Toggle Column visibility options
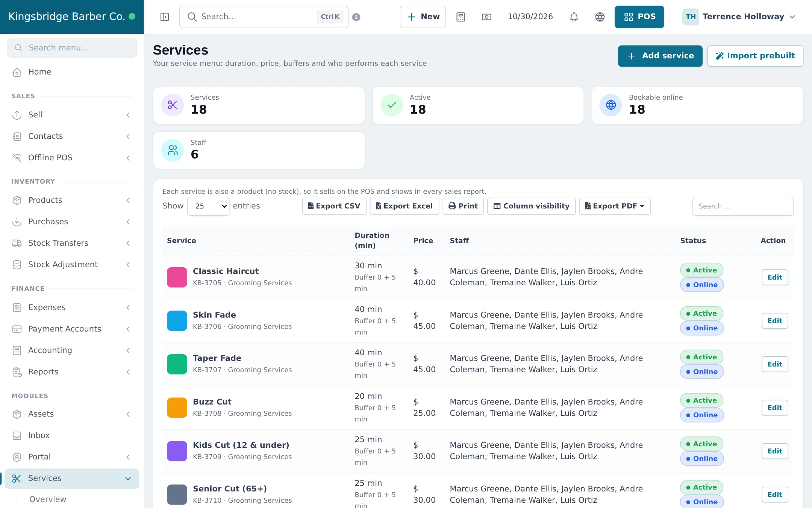The height and width of the screenshot is (508, 812). [531, 206]
